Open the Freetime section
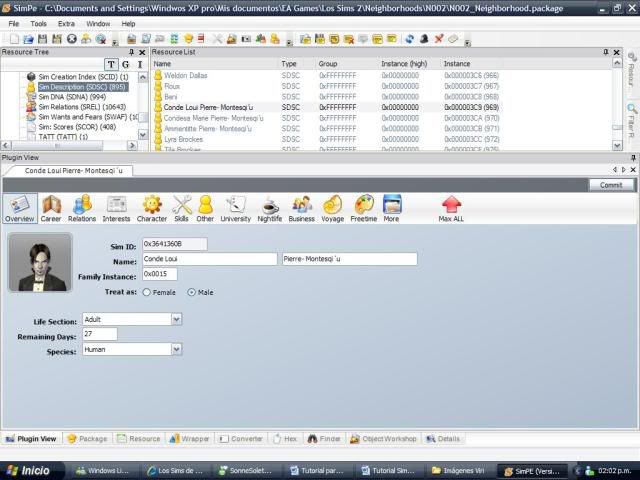 pyautogui.click(x=364, y=209)
